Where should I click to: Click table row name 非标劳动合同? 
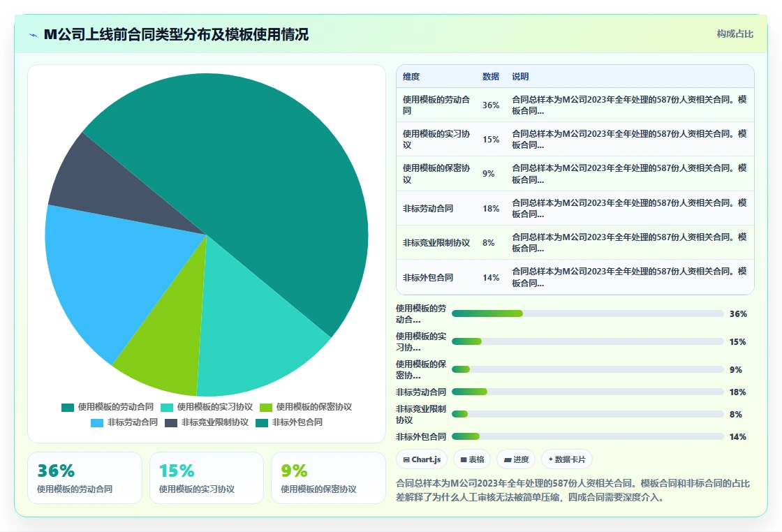click(x=427, y=209)
